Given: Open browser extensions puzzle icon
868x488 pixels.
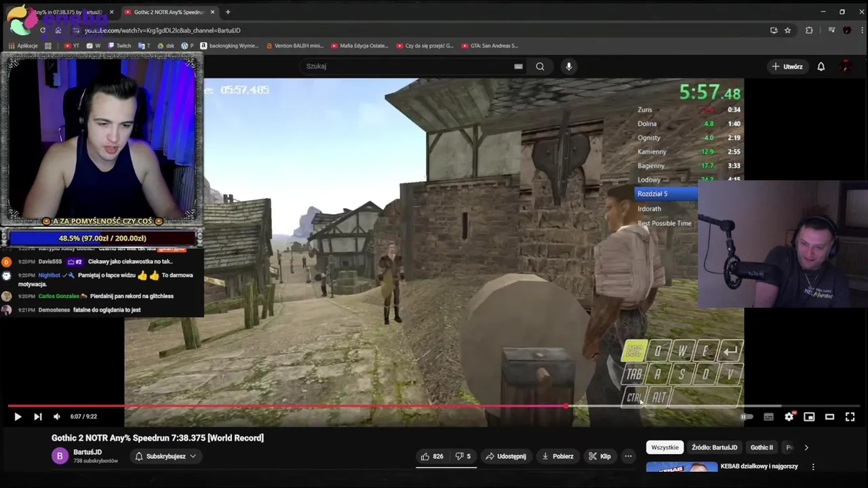Looking at the screenshot, I should (x=809, y=30).
